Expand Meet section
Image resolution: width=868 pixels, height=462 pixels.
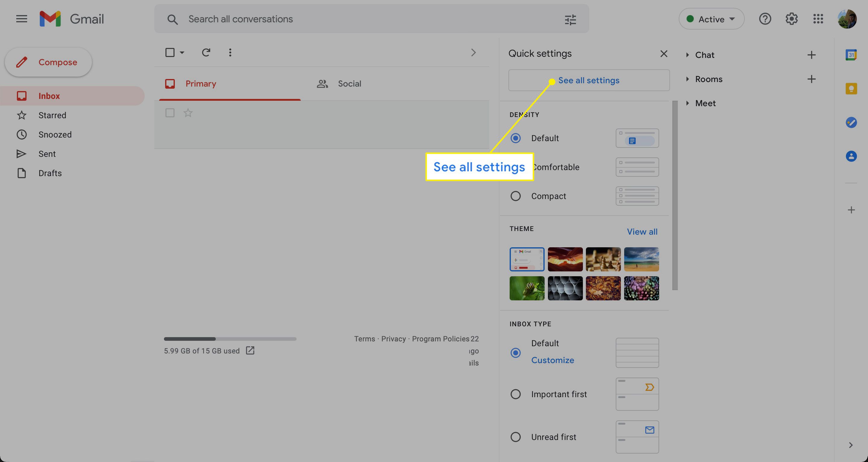coord(687,103)
